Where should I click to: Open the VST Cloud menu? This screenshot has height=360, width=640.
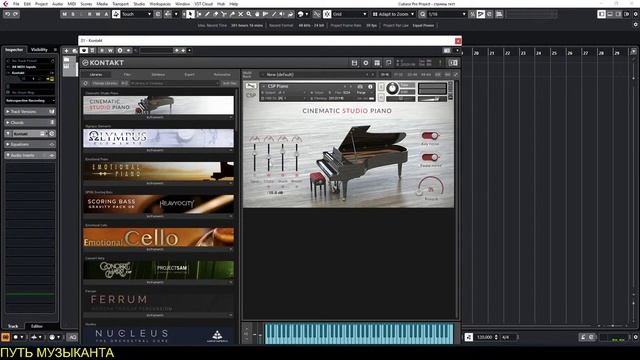203,4
